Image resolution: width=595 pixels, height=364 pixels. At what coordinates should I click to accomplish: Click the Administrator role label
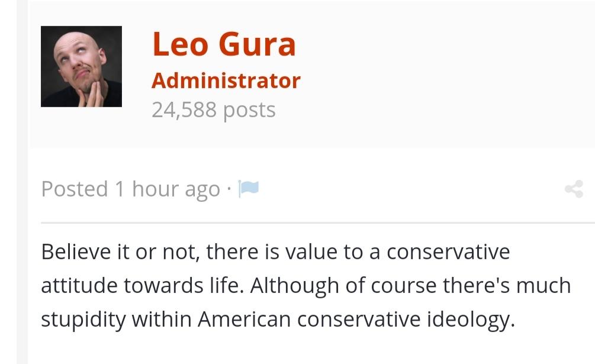pos(226,80)
